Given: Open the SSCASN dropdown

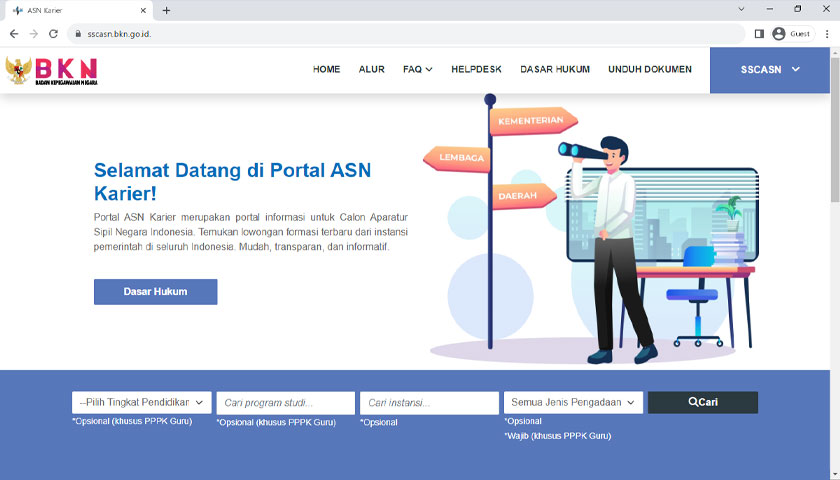Looking at the screenshot, I should [770, 70].
